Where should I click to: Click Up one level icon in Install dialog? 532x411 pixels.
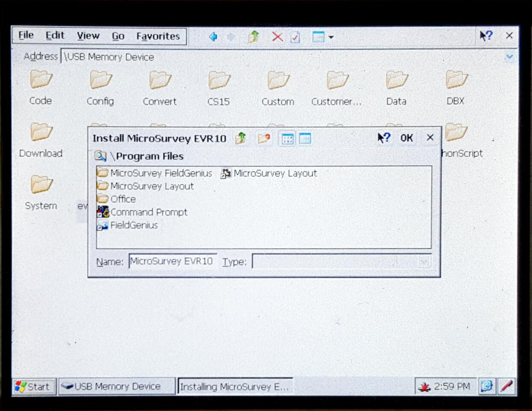241,138
